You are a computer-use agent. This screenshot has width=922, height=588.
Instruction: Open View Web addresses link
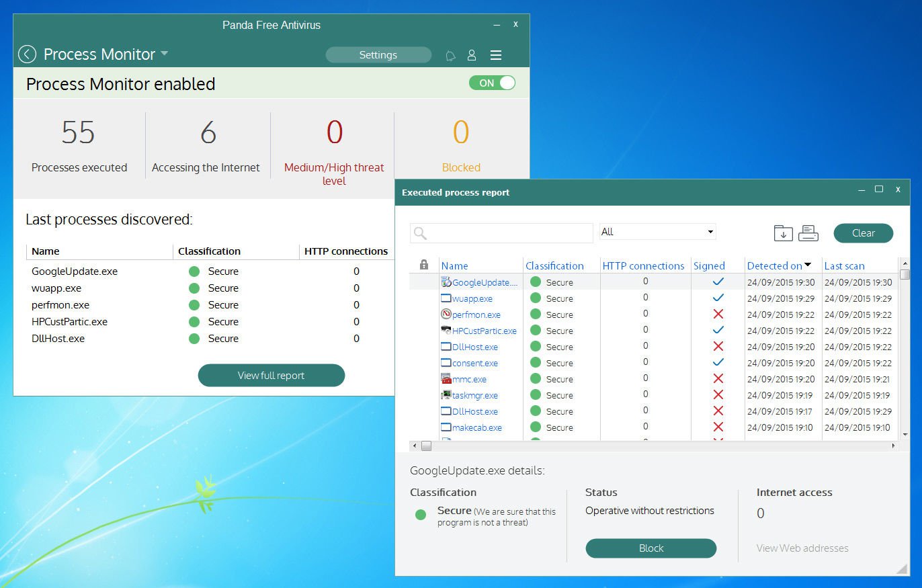point(802,548)
